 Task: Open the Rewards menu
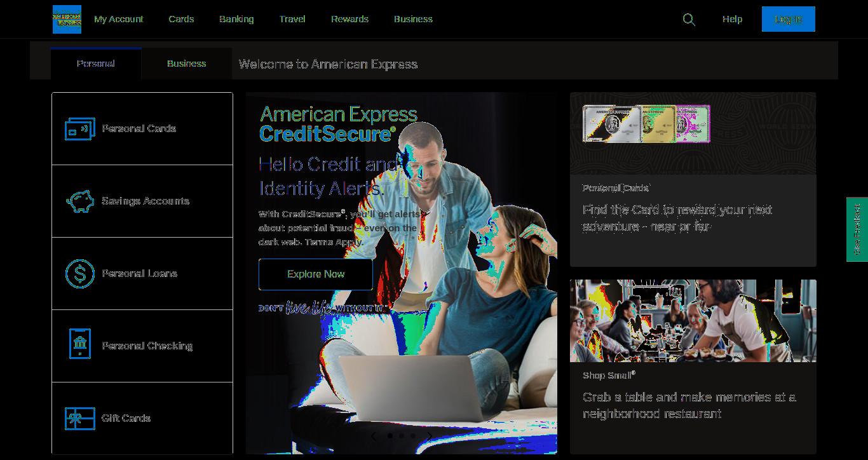coord(349,19)
